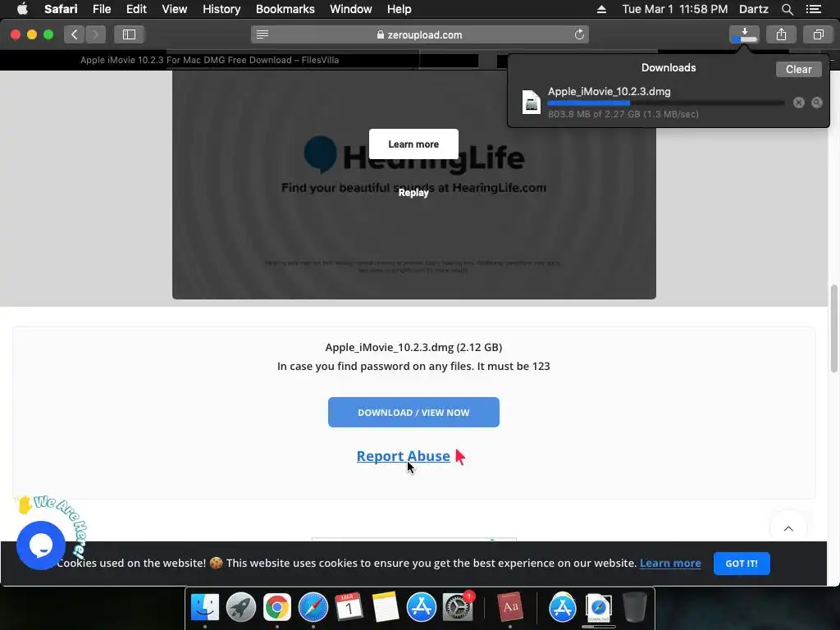
Task: Open cookie banner Learn more link
Action: pyautogui.click(x=670, y=563)
